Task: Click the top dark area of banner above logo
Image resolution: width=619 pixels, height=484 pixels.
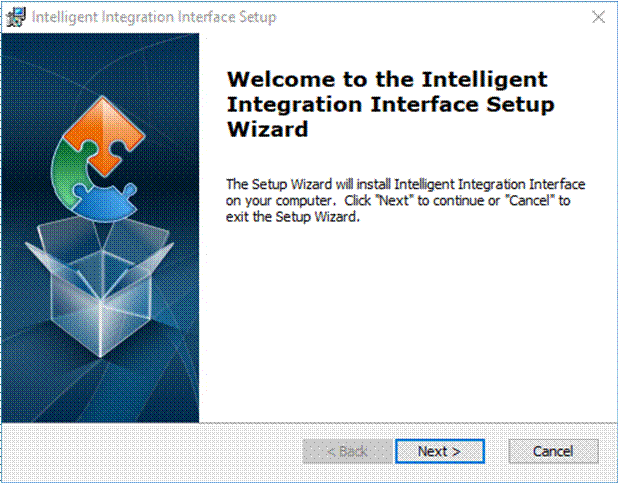Action: coord(100,63)
